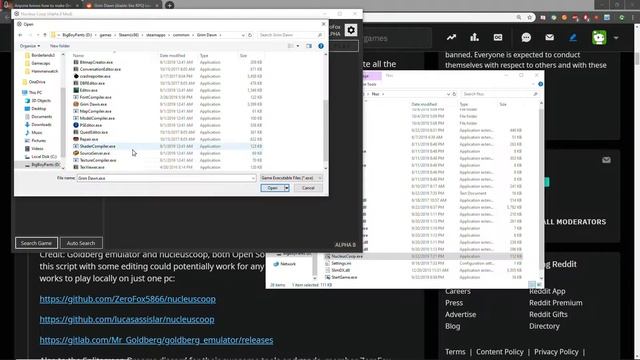Click games breadcrumb segment in Open dialog

click(x=105, y=35)
